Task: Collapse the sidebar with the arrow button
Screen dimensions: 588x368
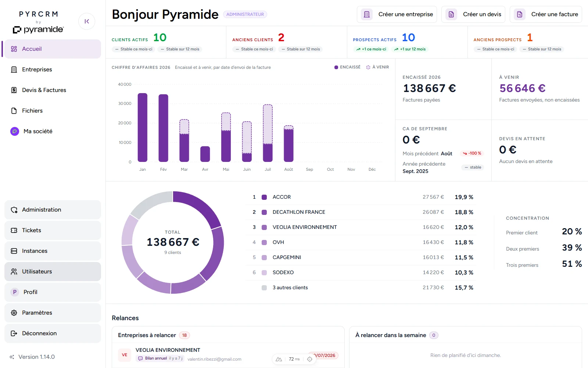Action: (x=87, y=21)
